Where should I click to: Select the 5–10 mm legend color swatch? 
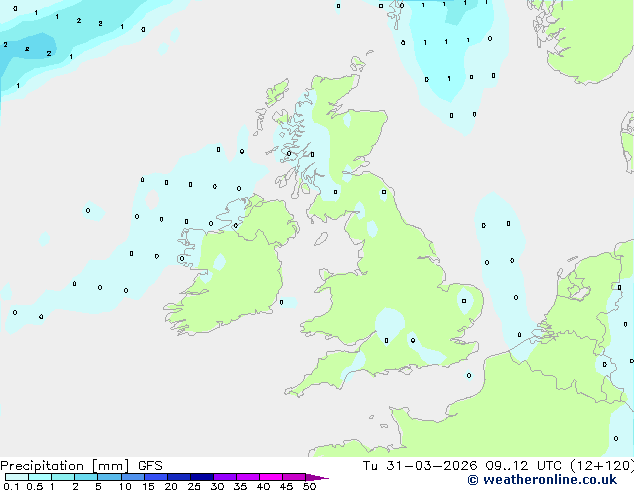point(109,477)
